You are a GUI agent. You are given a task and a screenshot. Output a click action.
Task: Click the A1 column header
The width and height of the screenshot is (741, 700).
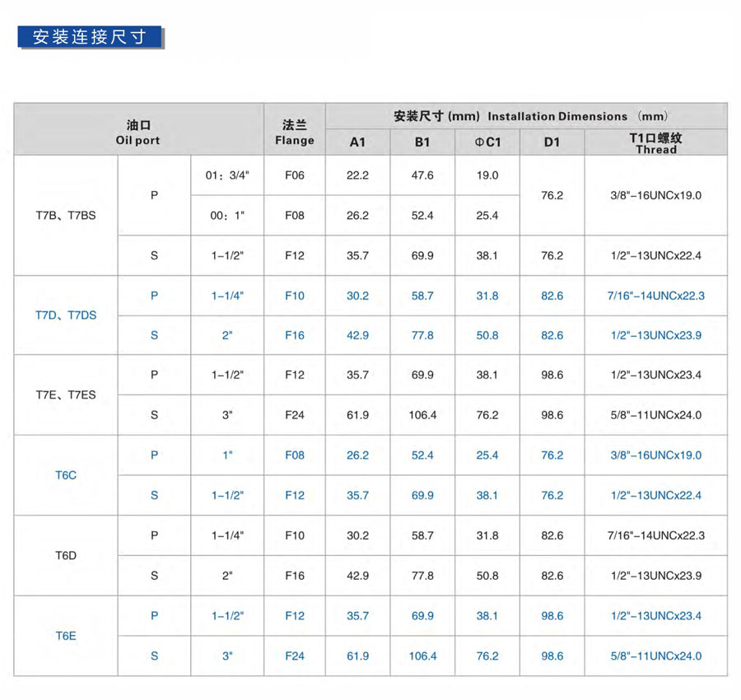[x=357, y=142]
